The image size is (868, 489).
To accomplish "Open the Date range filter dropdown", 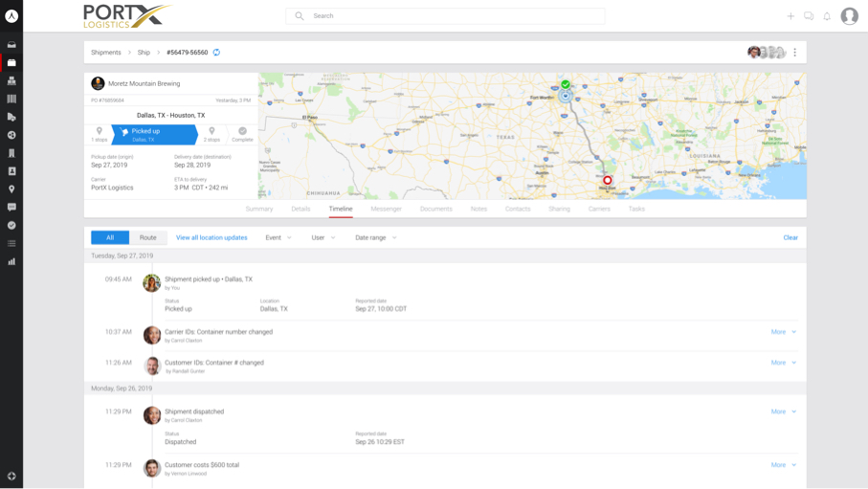I will 376,237.
